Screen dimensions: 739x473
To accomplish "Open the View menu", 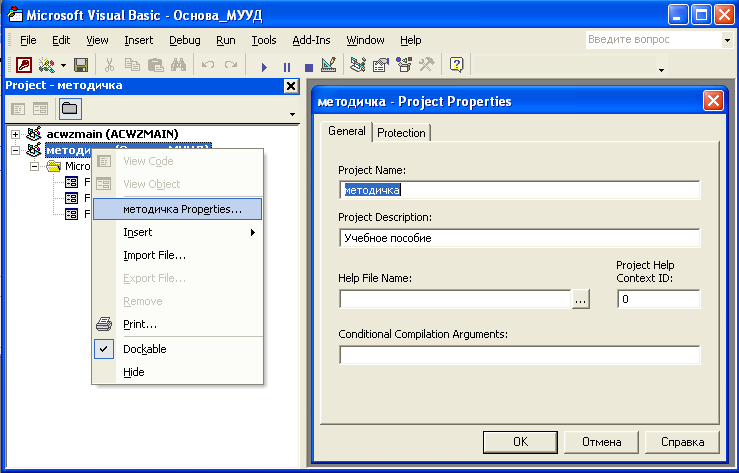I will click(97, 41).
